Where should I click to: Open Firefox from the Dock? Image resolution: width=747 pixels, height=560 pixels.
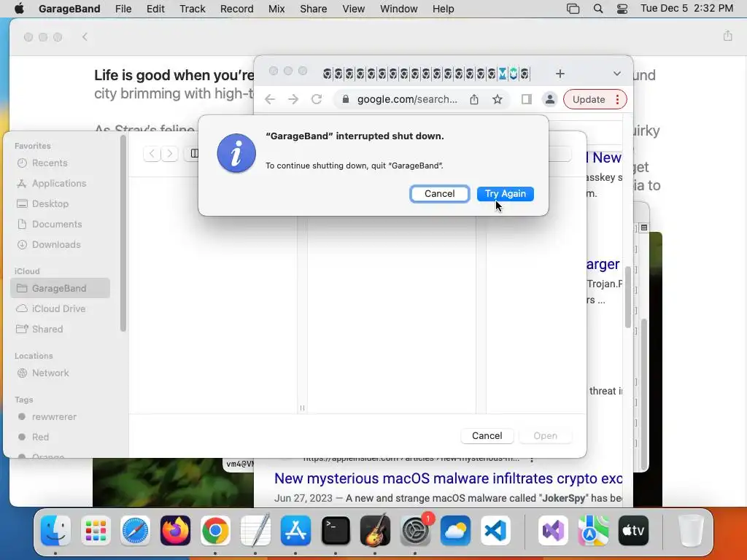175,531
